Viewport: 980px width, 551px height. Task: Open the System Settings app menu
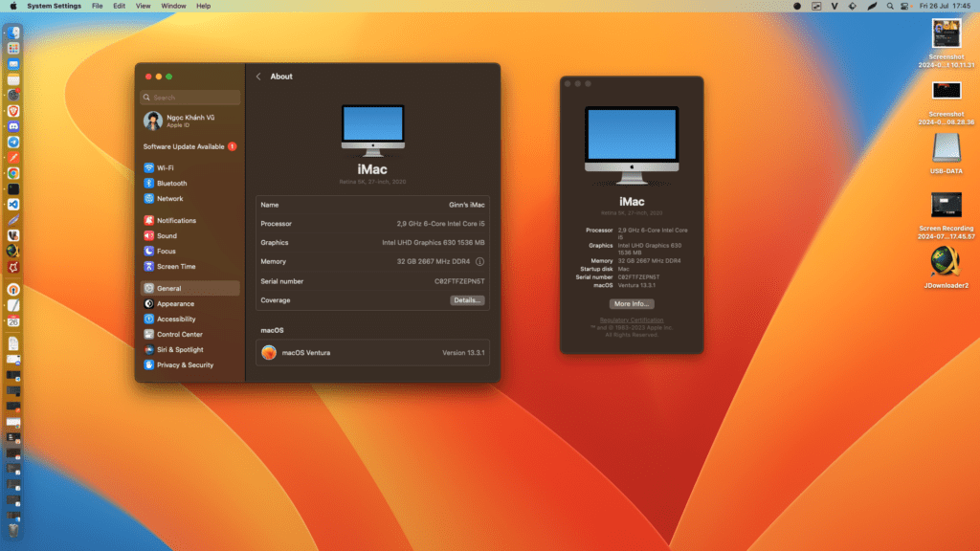point(54,7)
